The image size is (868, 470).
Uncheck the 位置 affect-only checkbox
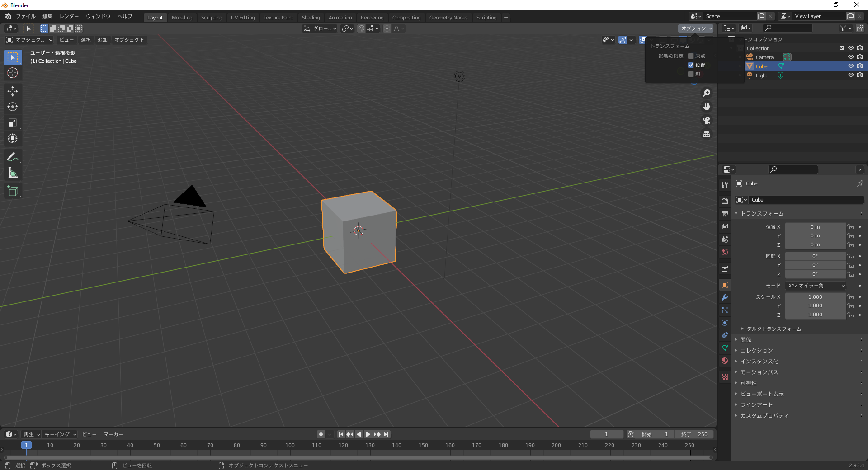tap(690, 65)
